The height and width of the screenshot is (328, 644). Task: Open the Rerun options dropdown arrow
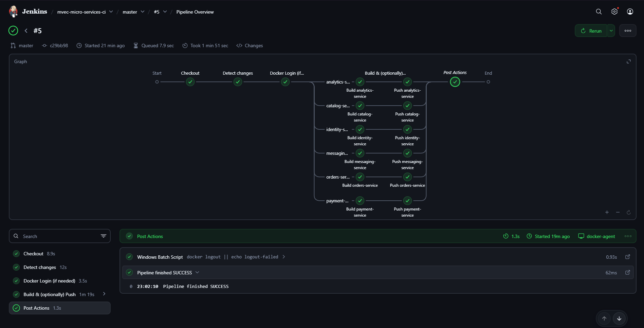click(611, 31)
